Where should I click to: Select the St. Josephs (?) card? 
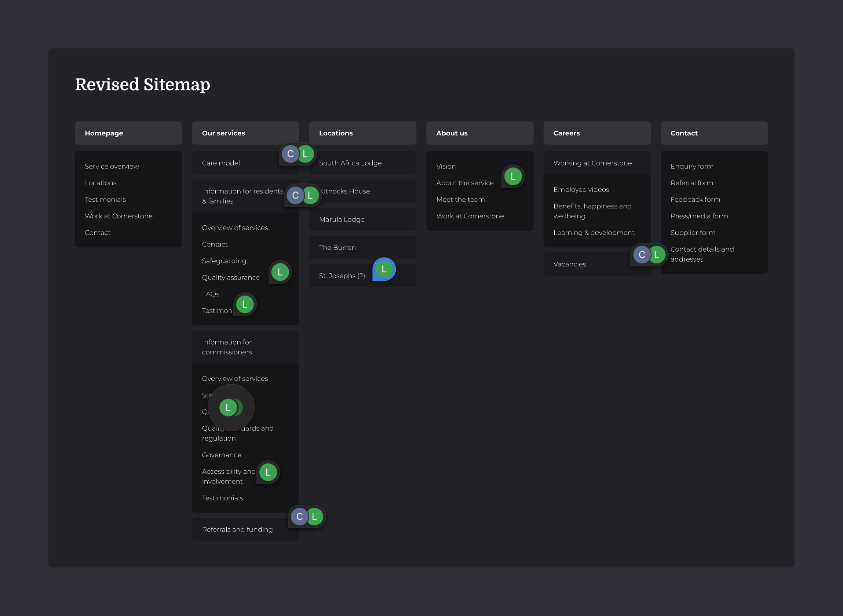(362, 276)
